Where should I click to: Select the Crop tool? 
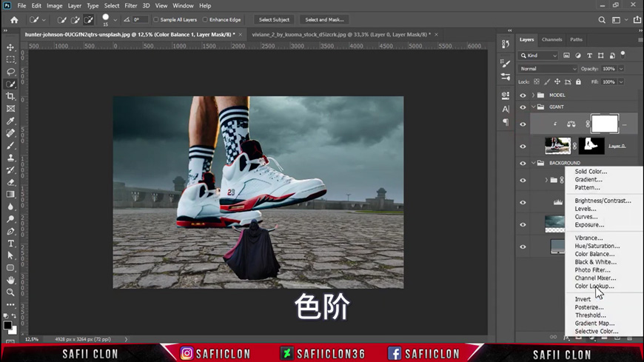point(10,96)
